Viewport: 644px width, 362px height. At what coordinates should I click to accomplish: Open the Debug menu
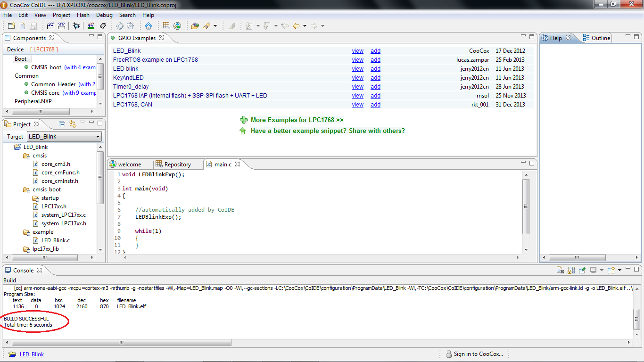104,15
